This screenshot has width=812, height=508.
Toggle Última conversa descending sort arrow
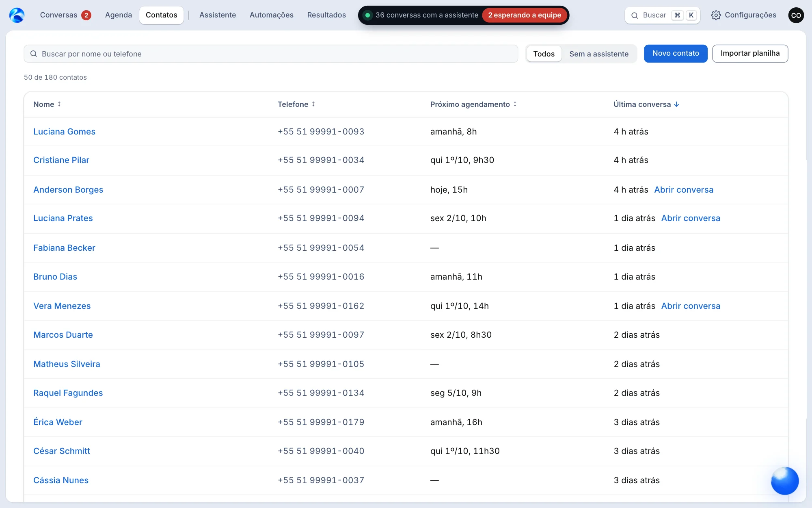coord(676,104)
